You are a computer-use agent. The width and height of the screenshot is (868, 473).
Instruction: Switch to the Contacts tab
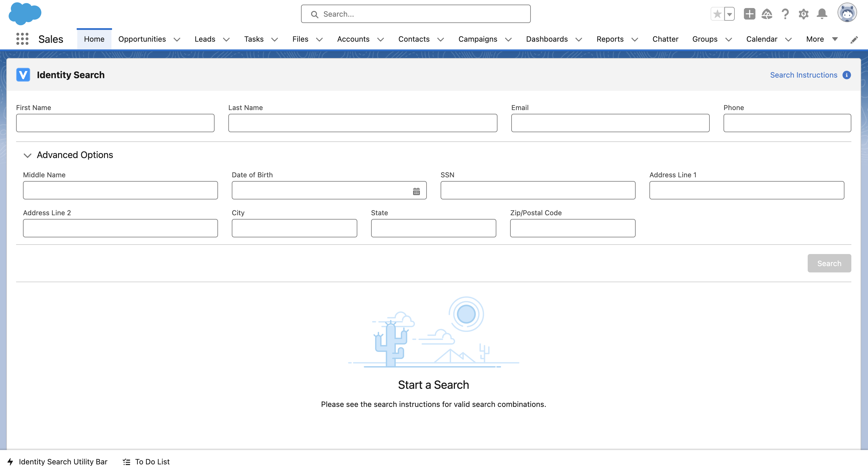pyautogui.click(x=414, y=39)
